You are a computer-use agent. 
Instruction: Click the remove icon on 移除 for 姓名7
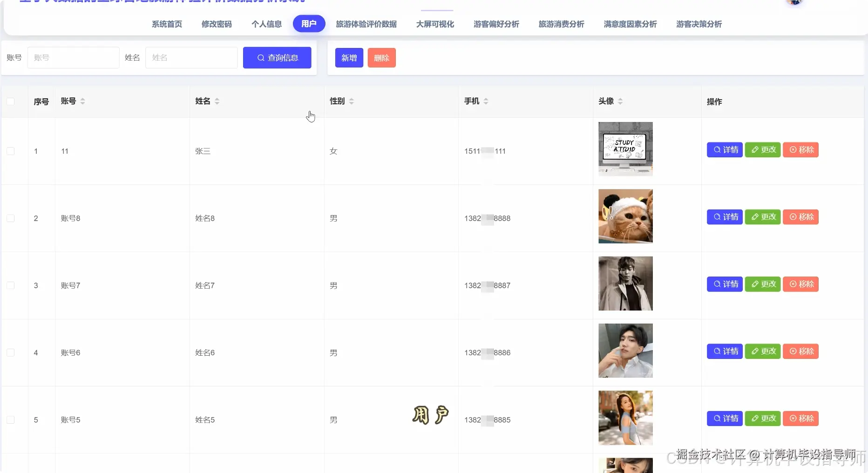point(793,284)
